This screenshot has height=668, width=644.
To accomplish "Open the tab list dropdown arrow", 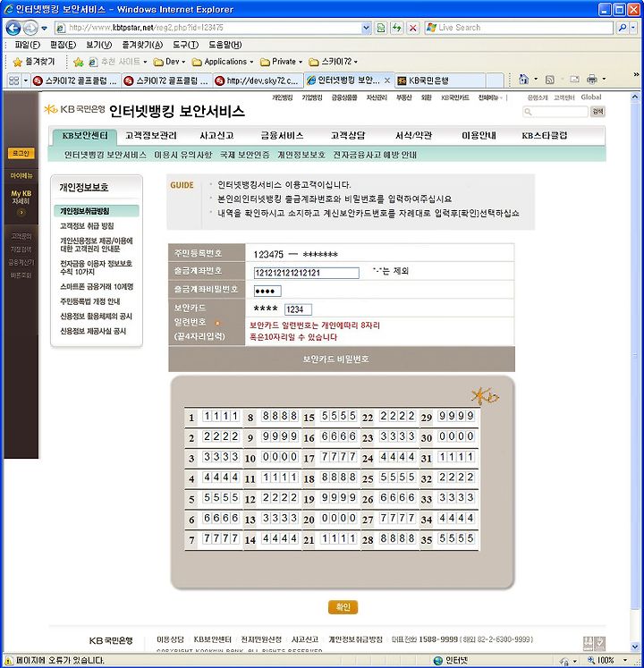I will pos(26,80).
